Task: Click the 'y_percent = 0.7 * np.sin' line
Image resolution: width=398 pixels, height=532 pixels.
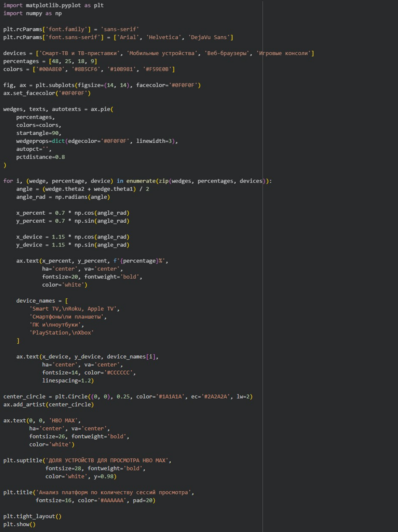Action: point(73,221)
